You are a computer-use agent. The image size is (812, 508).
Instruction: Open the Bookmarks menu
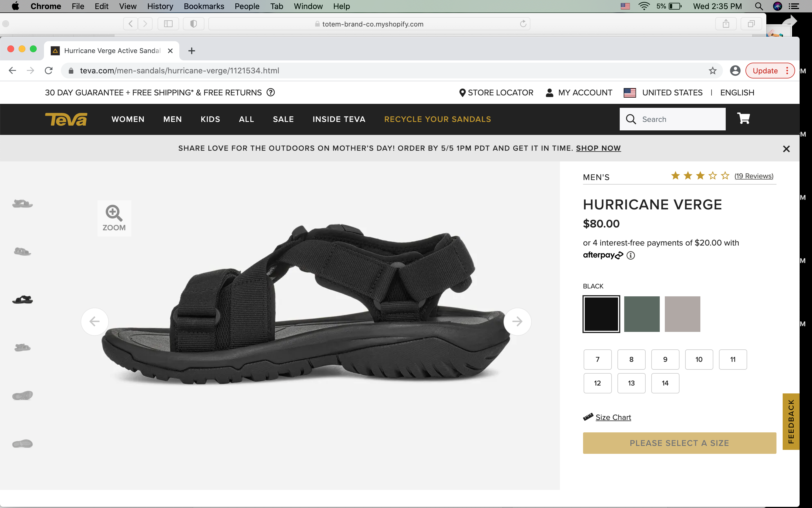pos(204,6)
